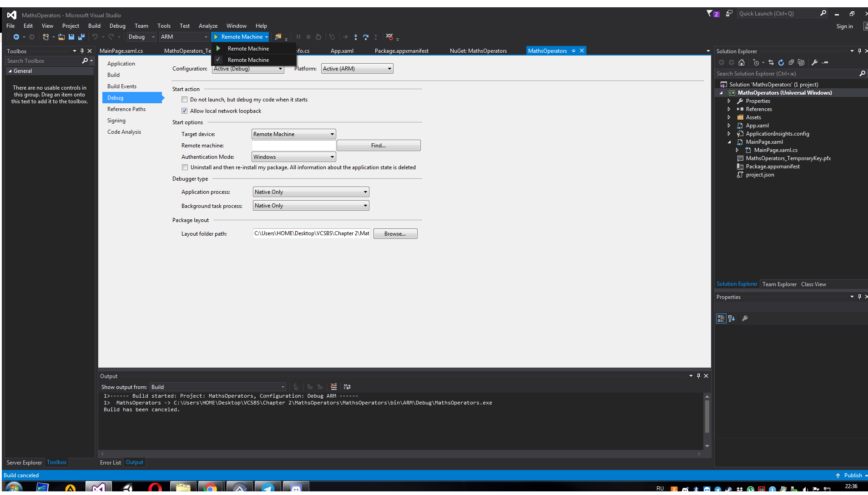This screenshot has width=868, height=495.
Task: Switch to the Error List tab
Action: (x=111, y=463)
